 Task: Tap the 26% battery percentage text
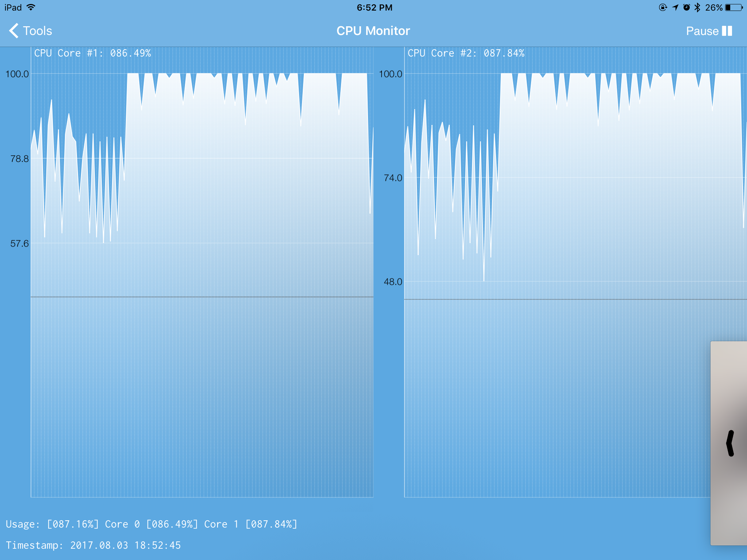tap(713, 7)
